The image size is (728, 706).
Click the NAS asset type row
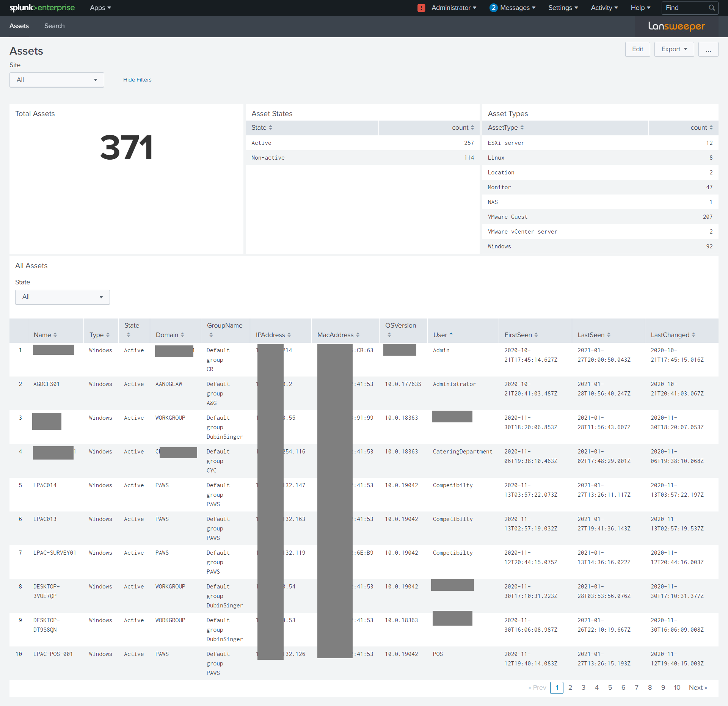tap(600, 202)
